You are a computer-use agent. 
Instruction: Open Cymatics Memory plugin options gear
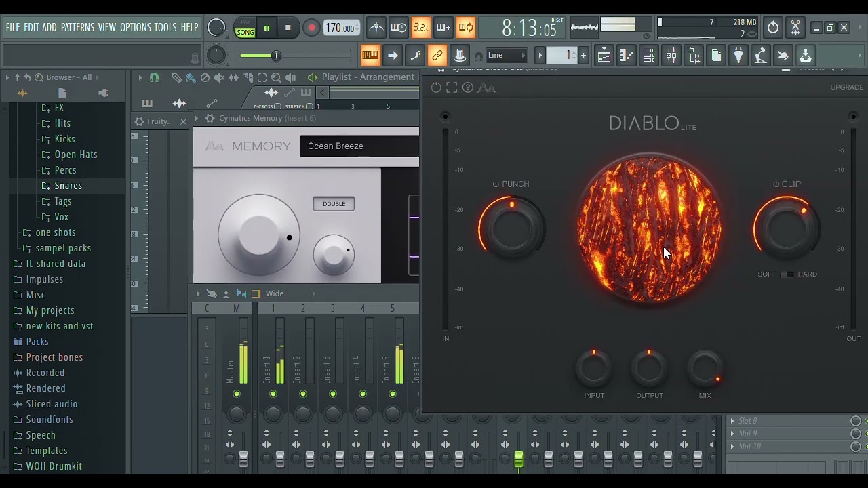point(210,118)
